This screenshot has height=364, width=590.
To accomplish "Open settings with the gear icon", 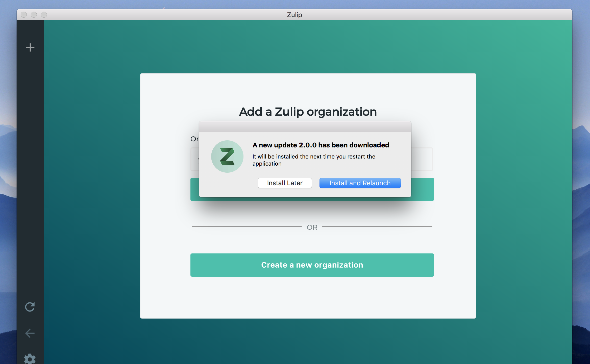I will pyautogui.click(x=30, y=359).
